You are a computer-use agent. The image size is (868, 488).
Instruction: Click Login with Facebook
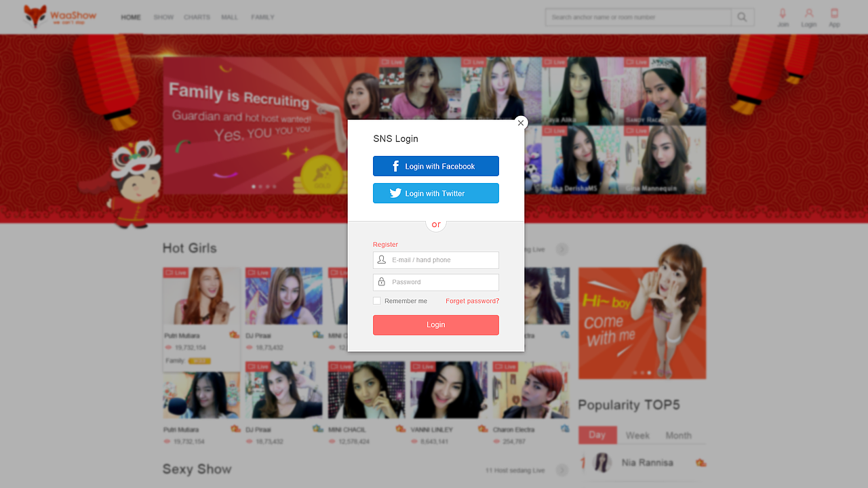(436, 166)
